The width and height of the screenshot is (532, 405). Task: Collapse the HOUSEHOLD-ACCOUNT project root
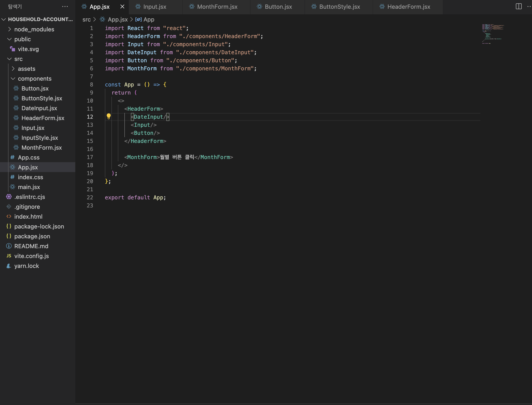point(4,19)
